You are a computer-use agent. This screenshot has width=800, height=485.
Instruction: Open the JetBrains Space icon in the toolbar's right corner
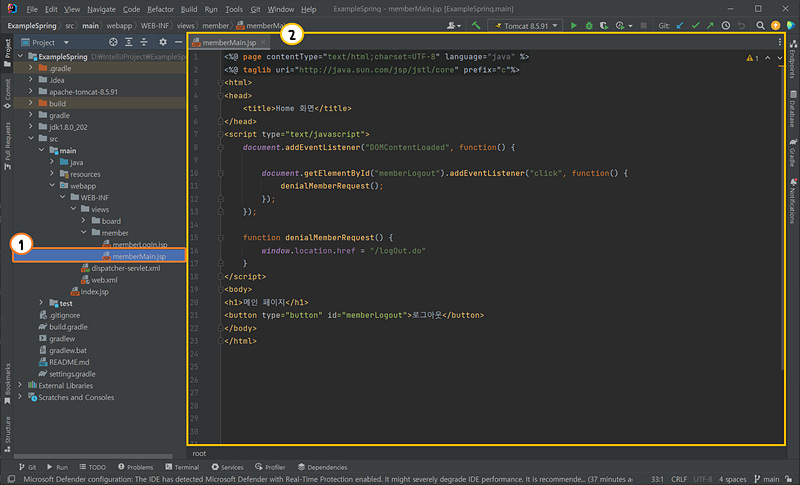point(791,25)
